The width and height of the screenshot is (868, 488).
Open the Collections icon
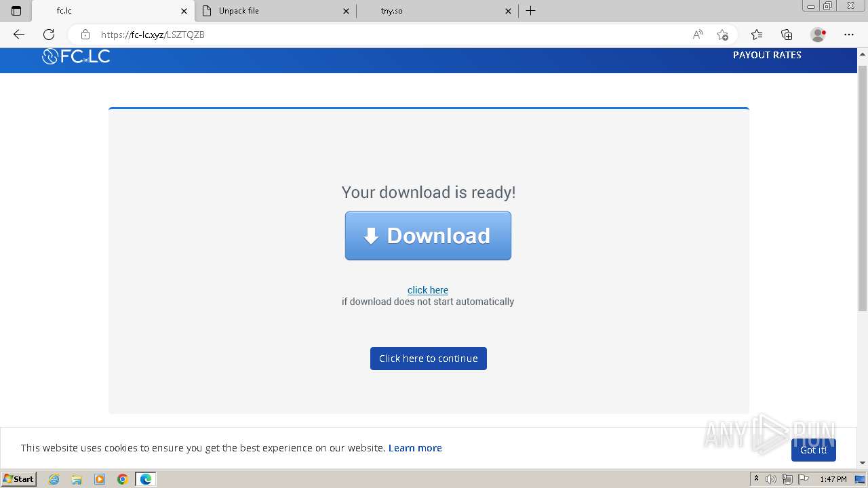pos(787,35)
